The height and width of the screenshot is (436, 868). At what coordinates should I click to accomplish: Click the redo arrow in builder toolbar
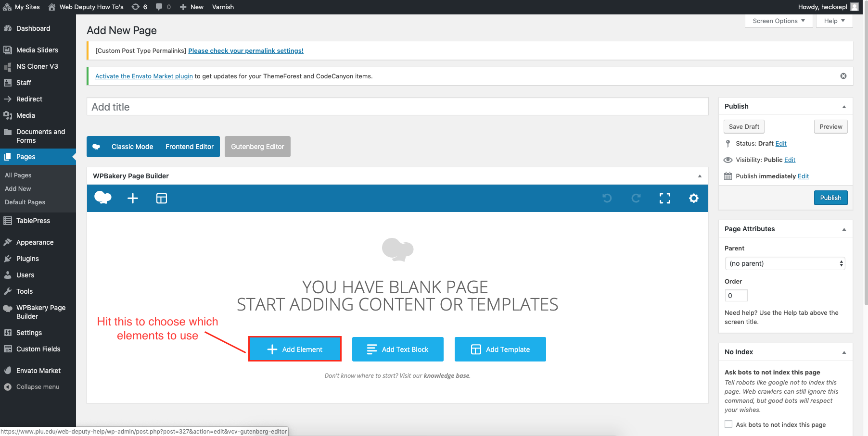pos(636,198)
